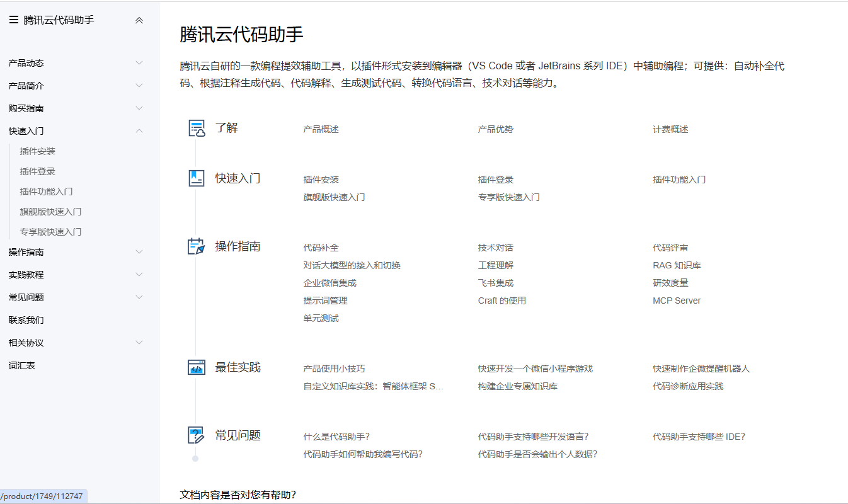The height and width of the screenshot is (504, 848).
Task: Collapse 快速入门 in the sidebar
Action: (139, 131)
